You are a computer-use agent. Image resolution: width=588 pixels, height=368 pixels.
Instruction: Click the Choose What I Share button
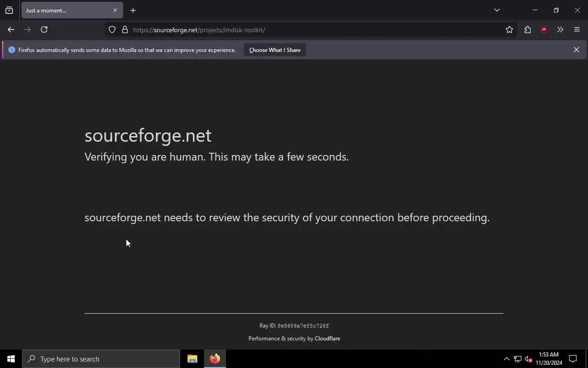(x=275, y=50)
